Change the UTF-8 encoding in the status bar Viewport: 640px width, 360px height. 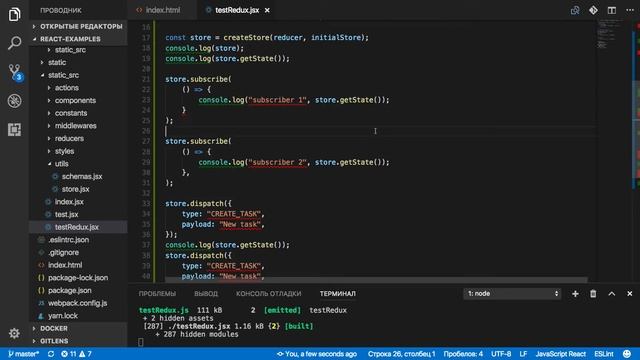[501, 354]
